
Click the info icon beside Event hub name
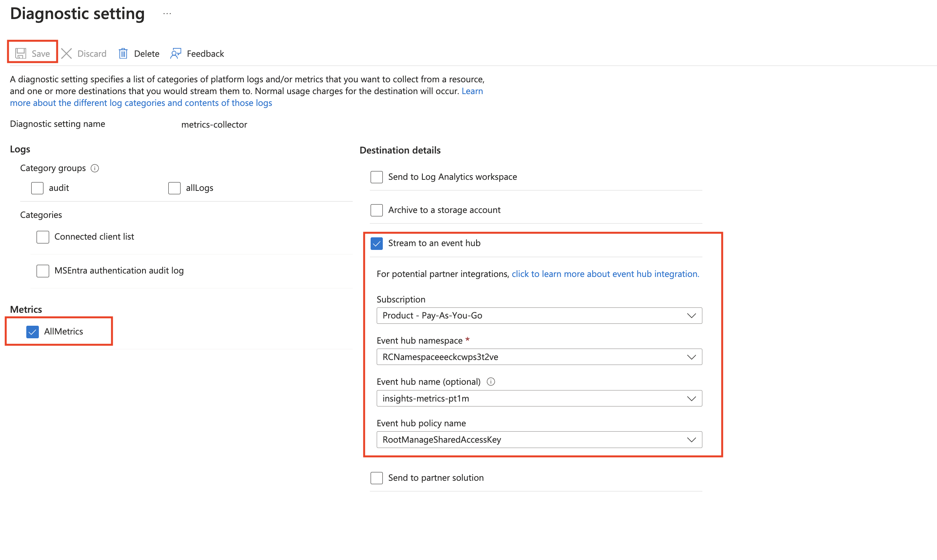(x=491, y=382)
